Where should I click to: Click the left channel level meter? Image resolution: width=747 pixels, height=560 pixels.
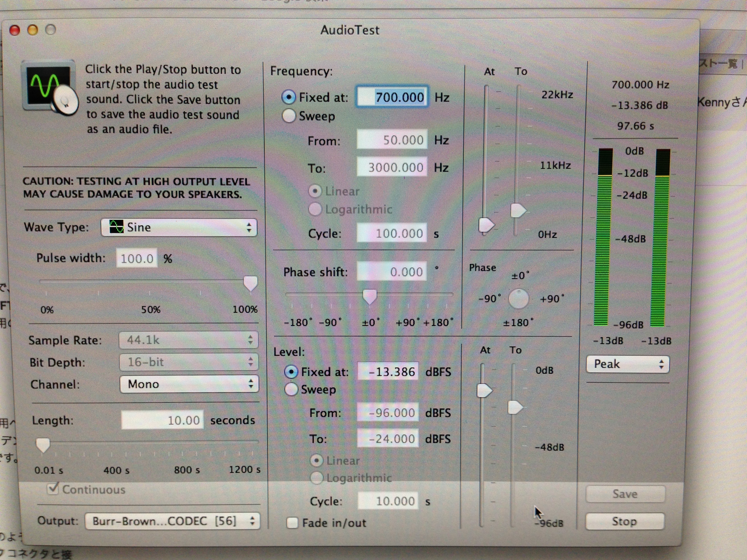[604, 237]
